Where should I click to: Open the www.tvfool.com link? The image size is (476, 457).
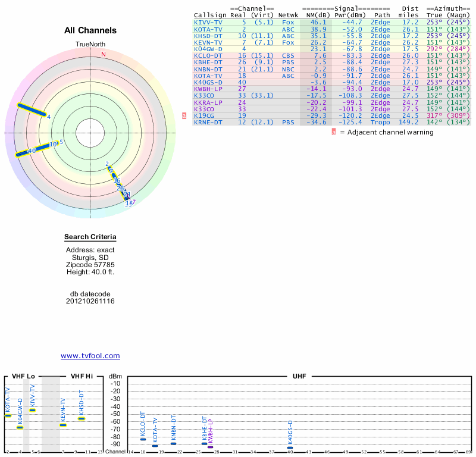[x=90, y=356]
